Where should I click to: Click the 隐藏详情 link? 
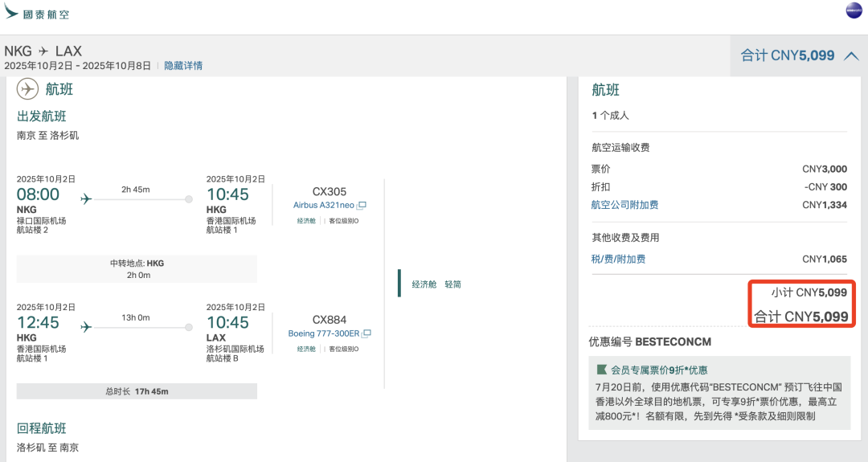tap(183, 66)
